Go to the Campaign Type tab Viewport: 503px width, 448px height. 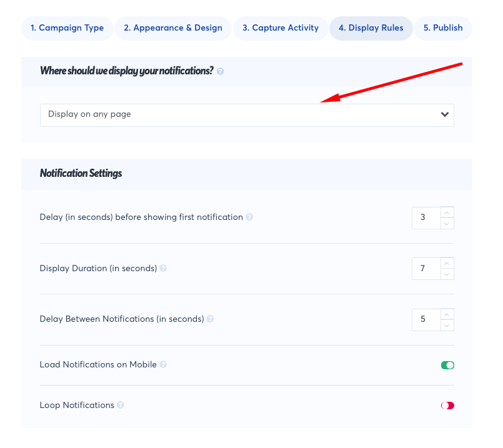[x=67, y=28]
